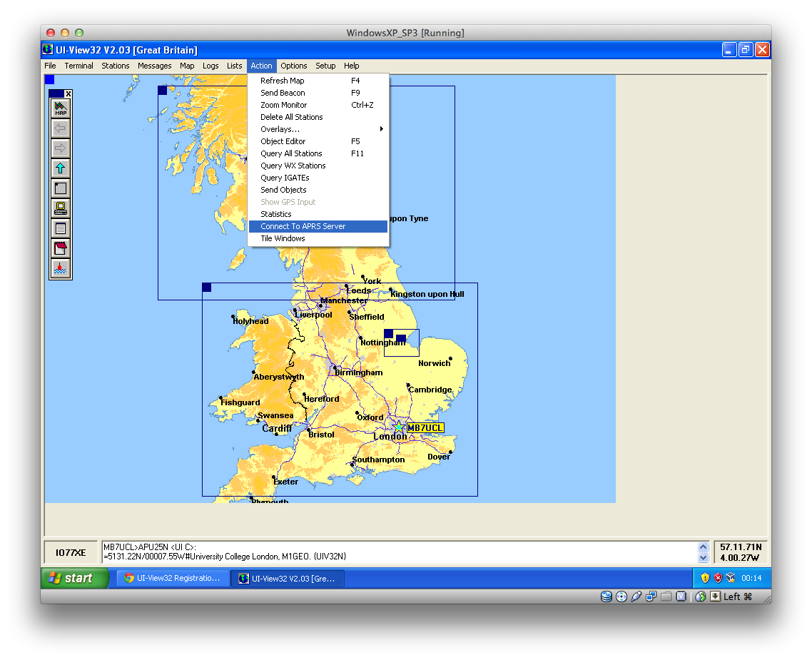Select Zoom Monitor menu entry
The image size is (812, 660).
click(318, 105)
